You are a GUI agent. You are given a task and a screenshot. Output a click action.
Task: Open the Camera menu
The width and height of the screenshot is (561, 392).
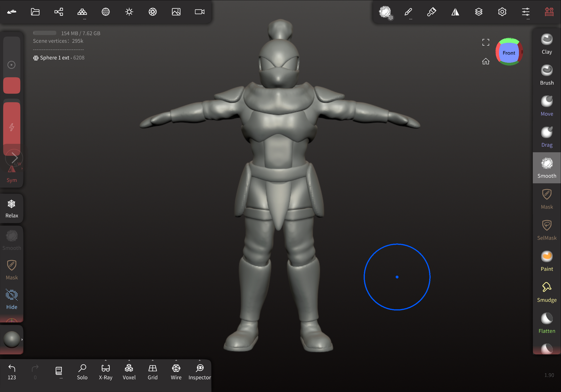(x=200, y=12)
